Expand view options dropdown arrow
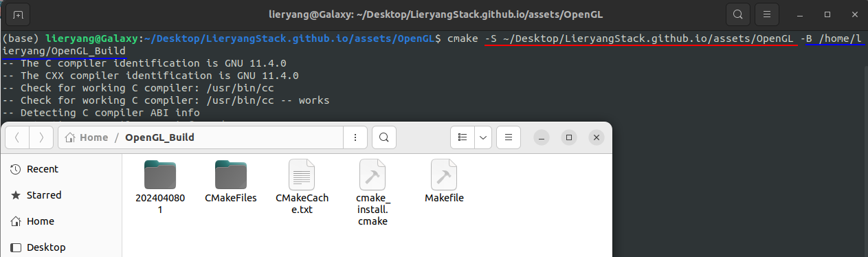 (x=483, y=137)
